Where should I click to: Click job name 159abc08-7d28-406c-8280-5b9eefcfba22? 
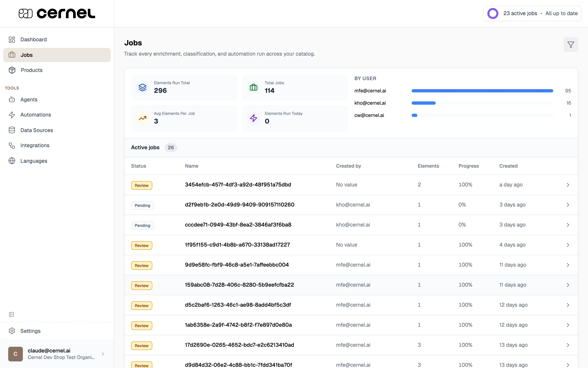pos(239,285)
